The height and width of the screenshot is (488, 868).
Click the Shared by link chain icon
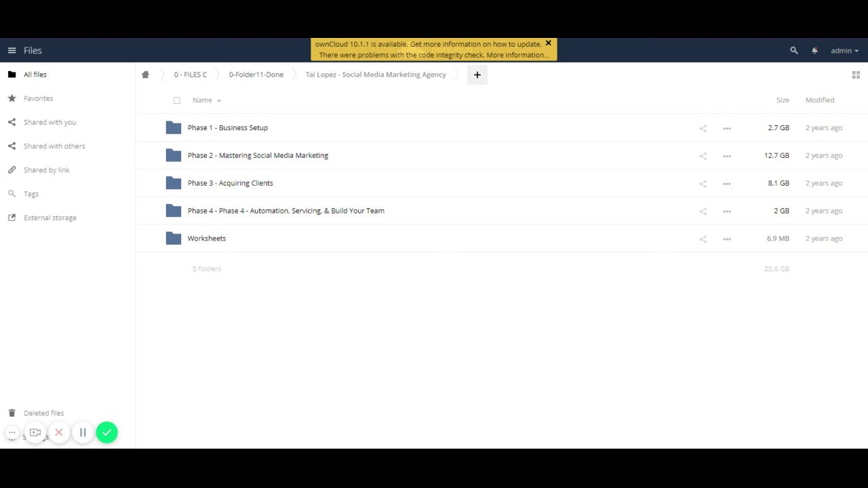(x=12, y=169)
